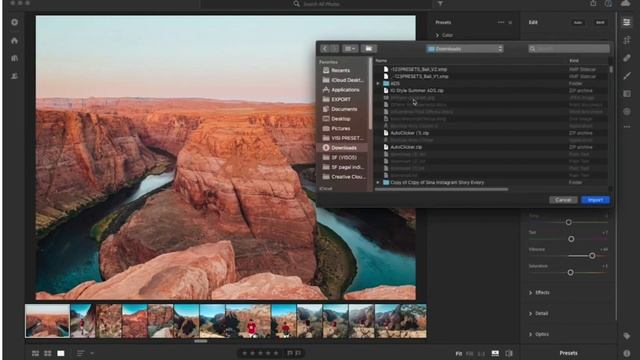The height and width of the screenshot is (360, 640).
Task: Select the Brush adjustment tool icon
Action: 627,76
